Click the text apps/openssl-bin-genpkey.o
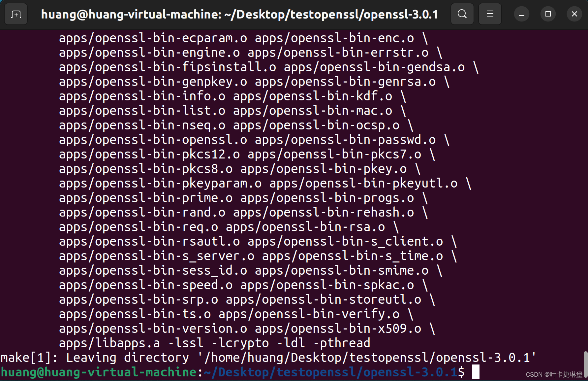 153,82
